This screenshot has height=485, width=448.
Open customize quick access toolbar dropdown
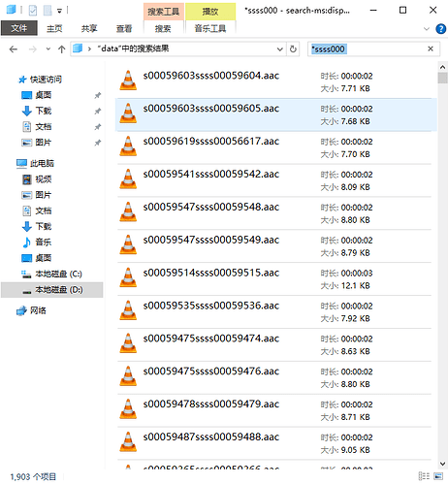(59, 11)
